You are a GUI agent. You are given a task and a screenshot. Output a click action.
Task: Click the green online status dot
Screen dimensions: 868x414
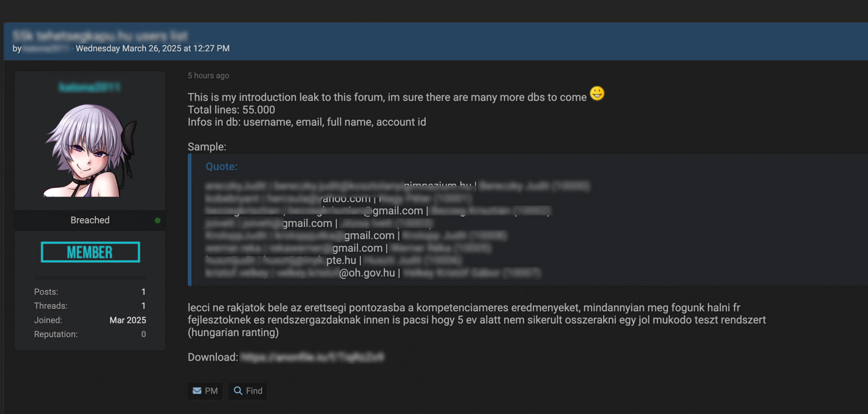point(158,220)
